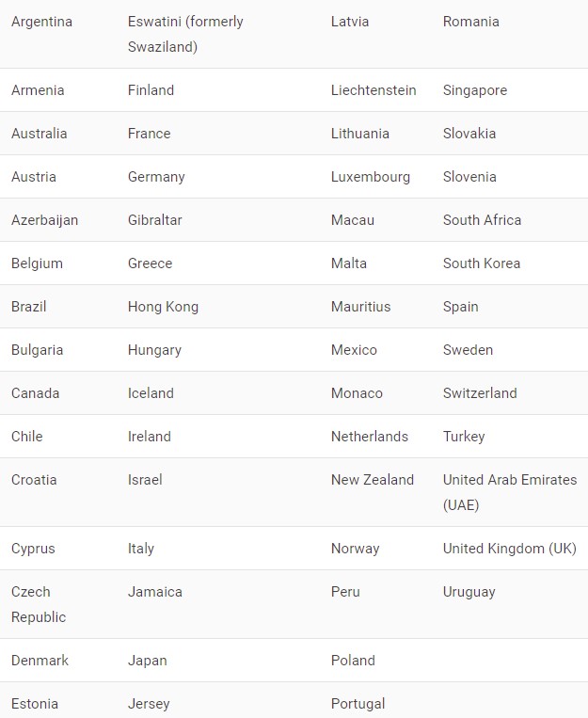
Task: Select United Kingdom (UK) in table
Action: tap(509, 549)
